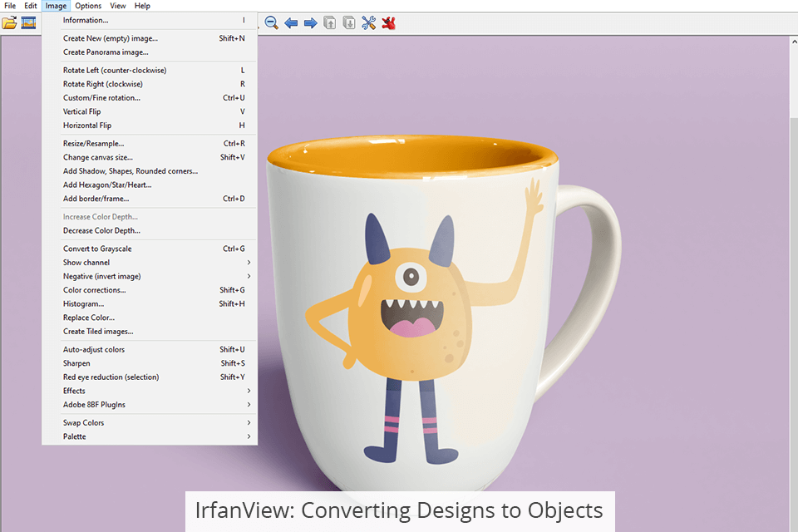Choose Rotate Left (counter-clockwise)
This screenshot has width=798, height=532.
point(150,71)
